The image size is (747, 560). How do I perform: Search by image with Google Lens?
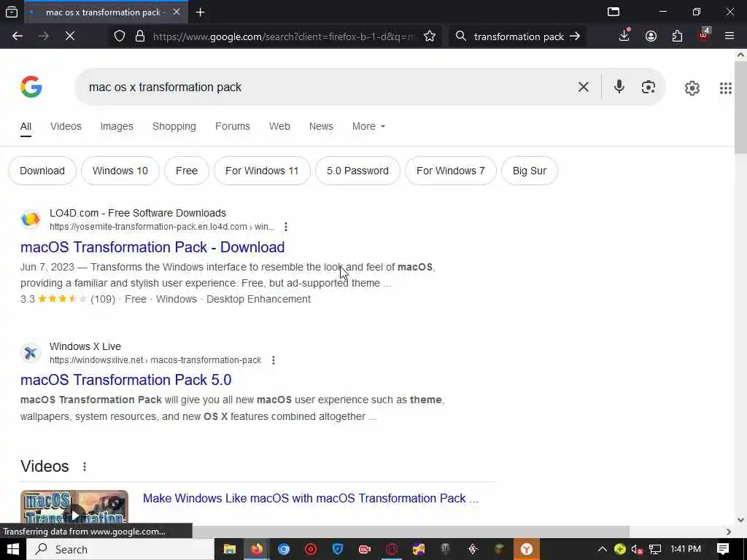tap(648, 87)
